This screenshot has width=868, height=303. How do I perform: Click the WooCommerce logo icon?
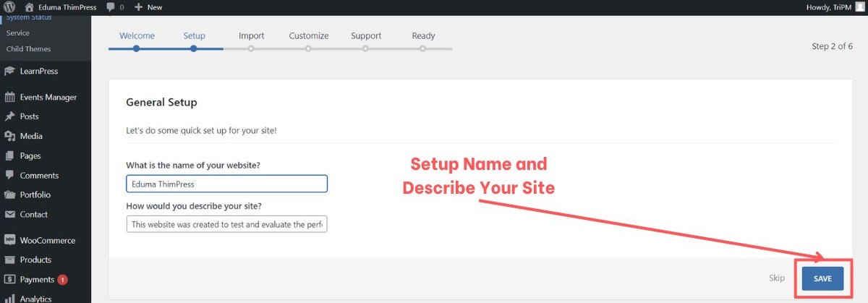(x=9, y=240)
